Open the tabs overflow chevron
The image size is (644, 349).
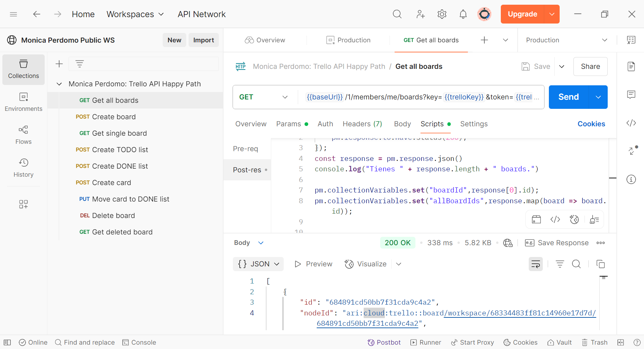pos(506,40)
